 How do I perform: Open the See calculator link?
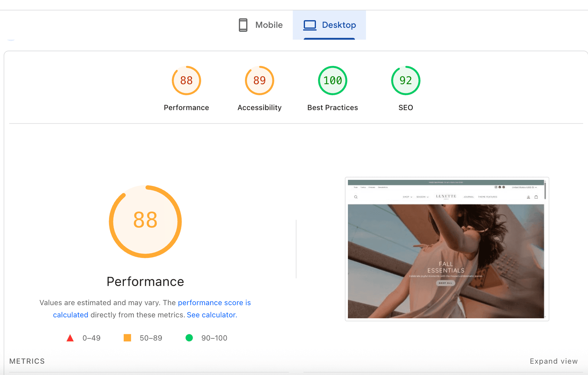(212, 315)
